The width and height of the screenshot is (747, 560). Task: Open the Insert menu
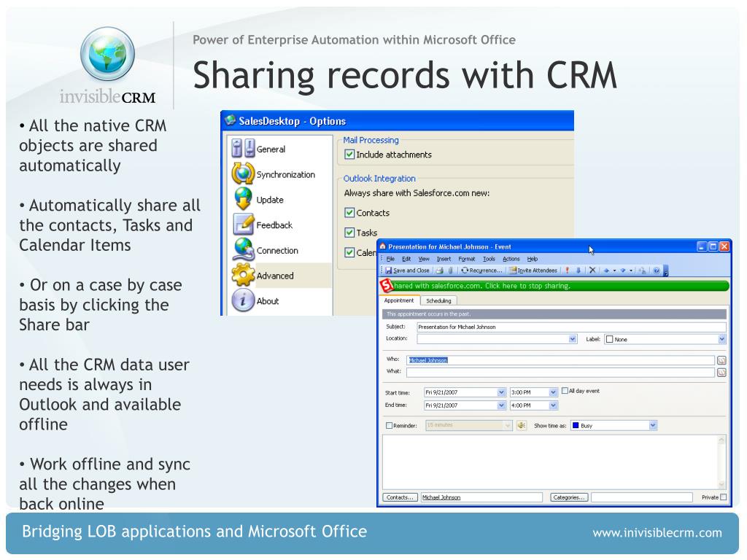tap(444, 259)
